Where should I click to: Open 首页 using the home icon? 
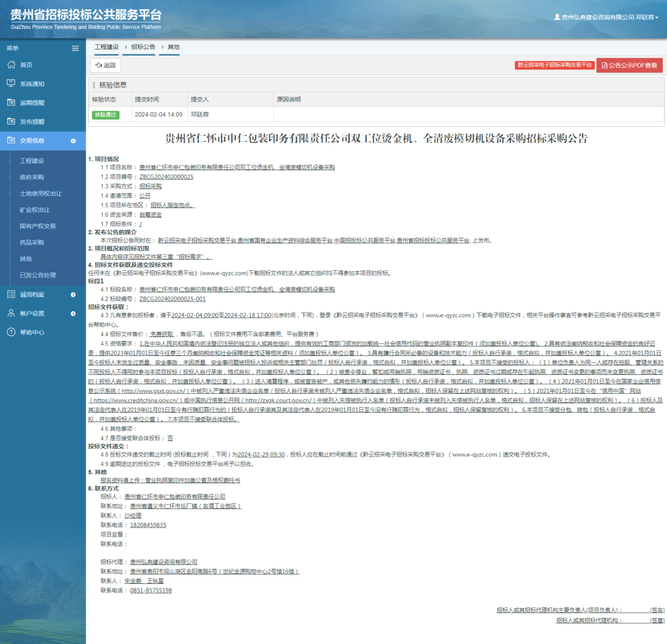click(11, 65)
